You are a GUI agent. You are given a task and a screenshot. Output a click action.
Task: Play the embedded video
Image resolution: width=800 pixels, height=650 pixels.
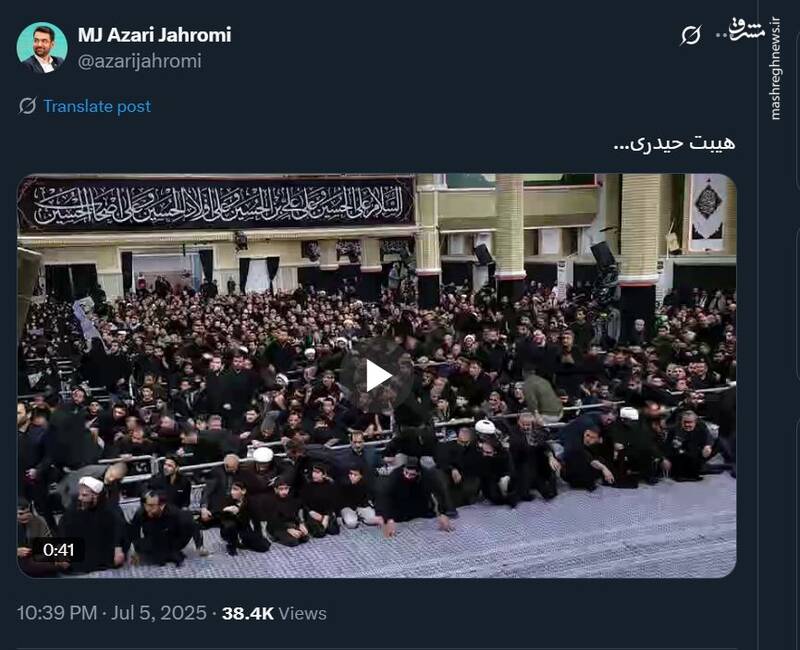[x=377, y=376]
